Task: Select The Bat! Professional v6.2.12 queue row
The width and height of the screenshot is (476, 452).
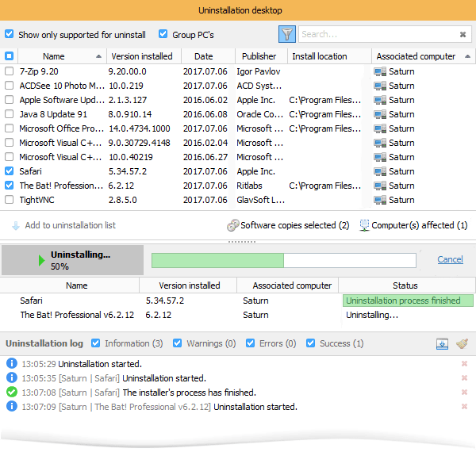Action: tap(236, 315)
